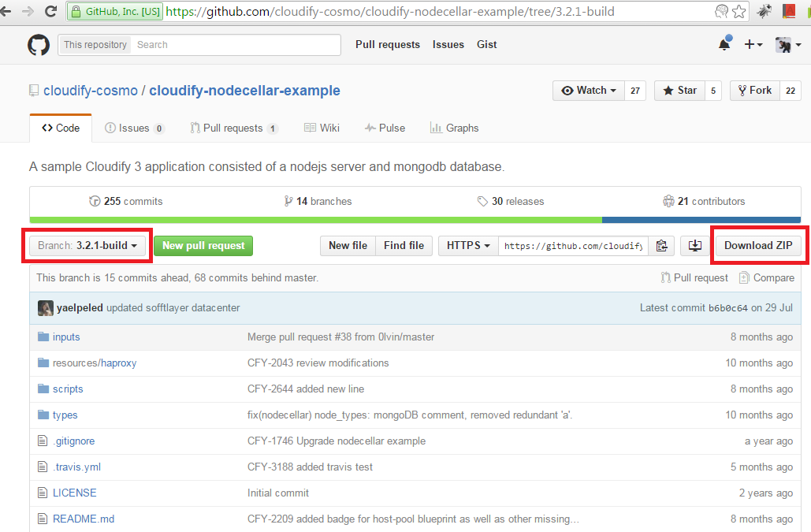Image resolution: width=811 pixels, height=532 pixels.
Task: Expand the plus create-new menu
Action: pyautogui.click(x=753, y=45)
